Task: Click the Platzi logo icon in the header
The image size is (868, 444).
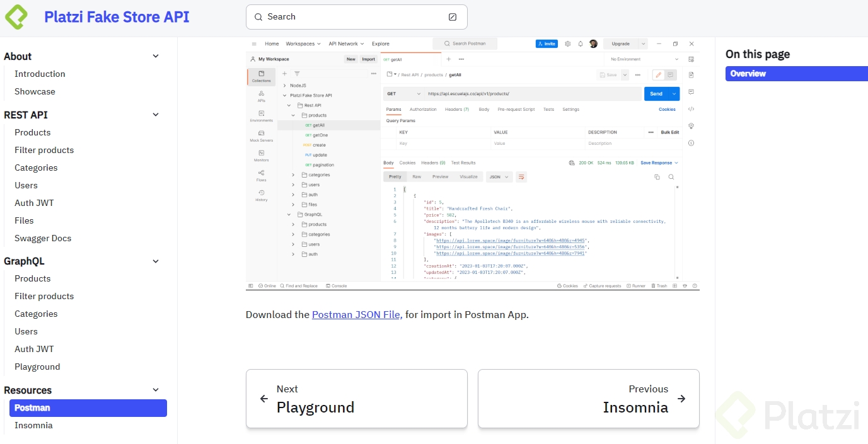Action: (16, 17)
